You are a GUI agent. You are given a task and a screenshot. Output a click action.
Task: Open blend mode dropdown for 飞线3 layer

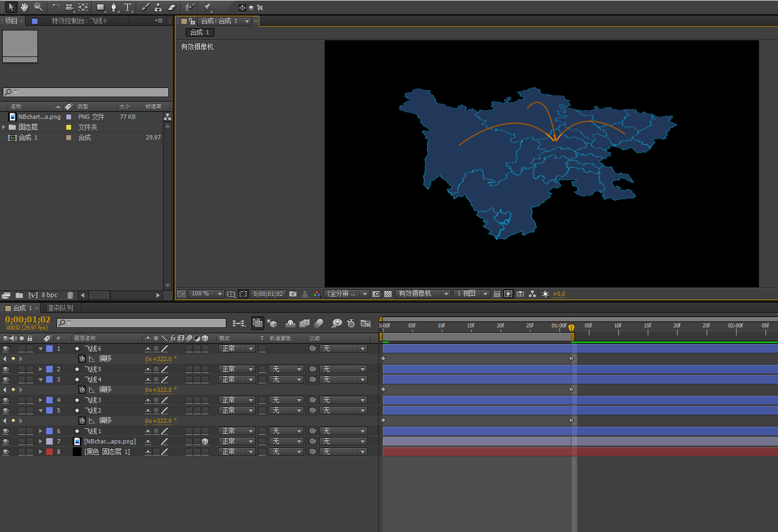[237, 400]
